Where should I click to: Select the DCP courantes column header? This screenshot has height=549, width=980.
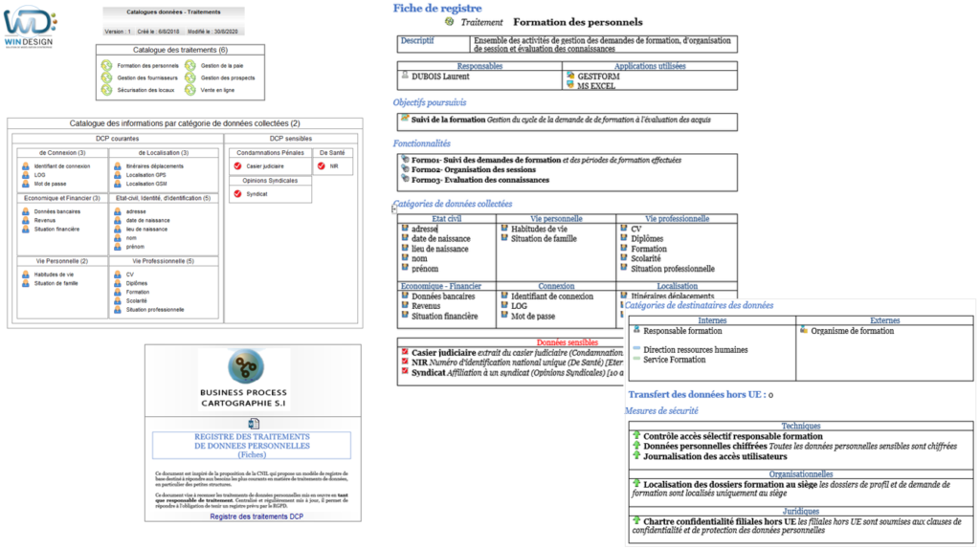pos(118,139)
